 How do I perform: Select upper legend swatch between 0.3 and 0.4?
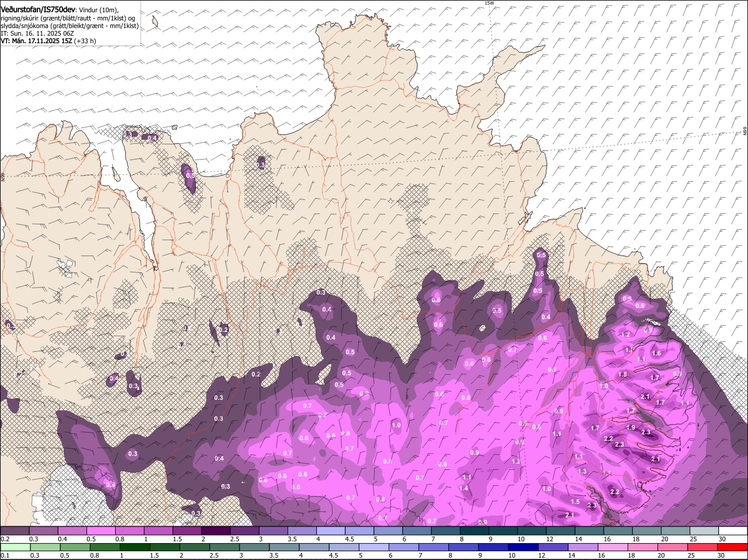[x=44, y=530]
